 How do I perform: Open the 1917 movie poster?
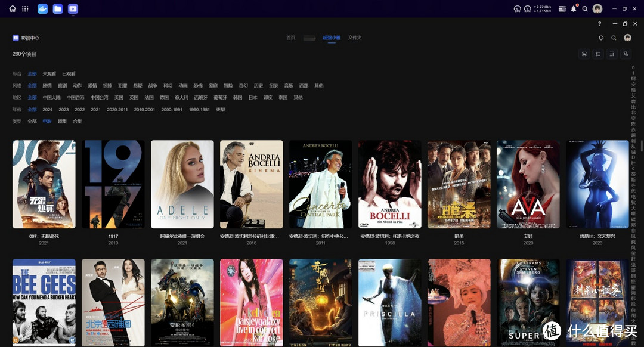[113, 184]
